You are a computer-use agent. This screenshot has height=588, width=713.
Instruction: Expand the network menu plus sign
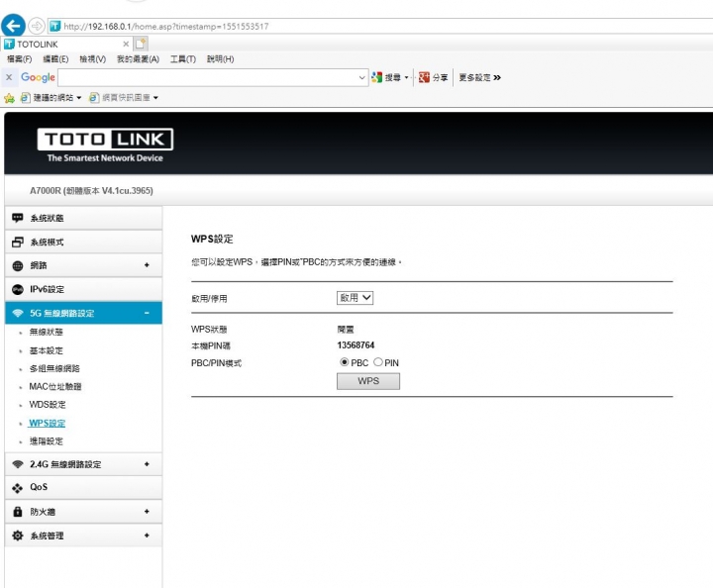click(x=147, y=265)
